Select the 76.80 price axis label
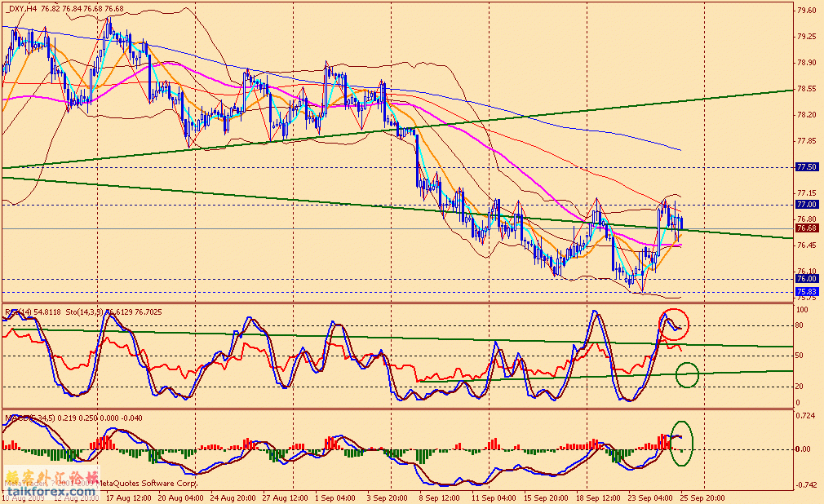 [x=806, y=219]
